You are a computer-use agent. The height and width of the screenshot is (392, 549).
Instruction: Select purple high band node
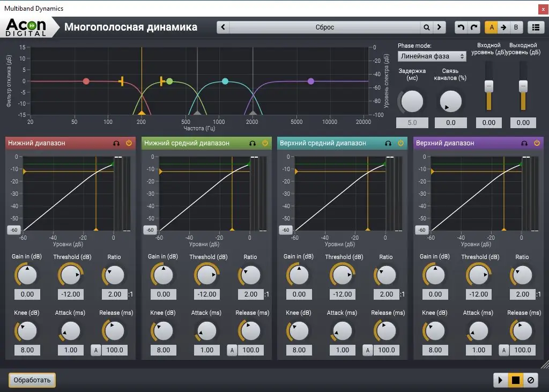(311, 82)
